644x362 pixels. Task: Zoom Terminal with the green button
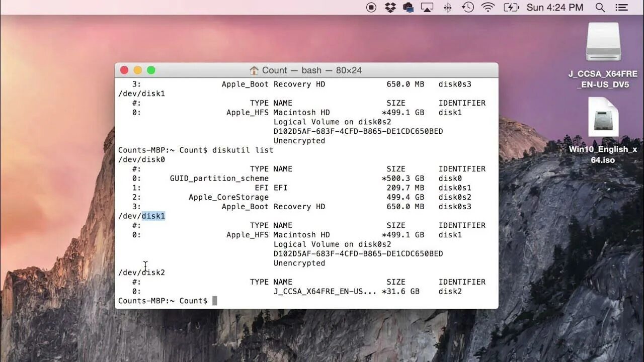[151, 70]
